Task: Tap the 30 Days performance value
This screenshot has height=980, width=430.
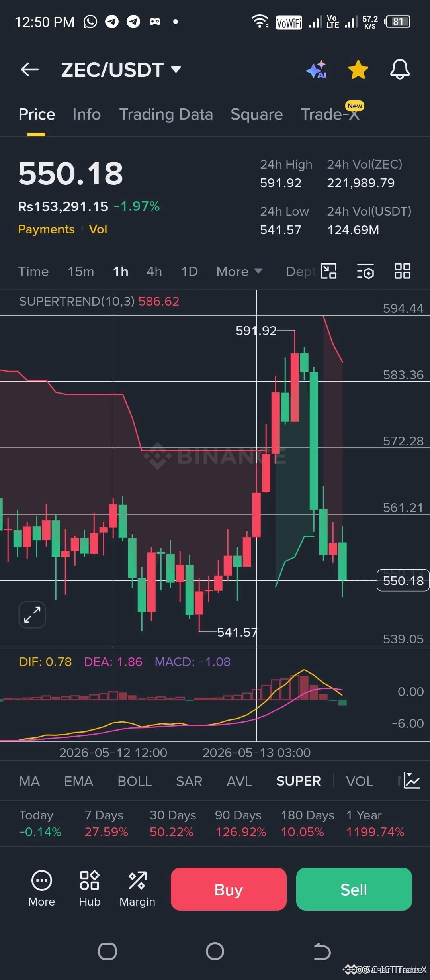Action: [x=172, y=832]
